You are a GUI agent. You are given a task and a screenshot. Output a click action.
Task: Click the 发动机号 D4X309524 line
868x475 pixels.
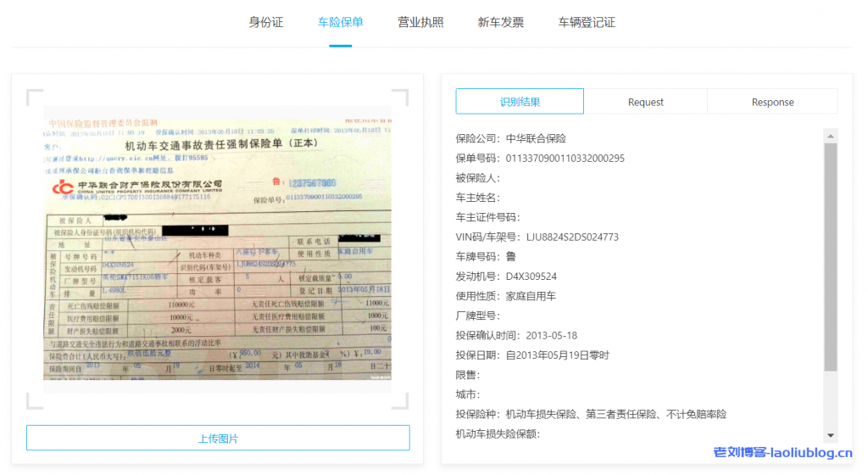(x=506, y=277)
